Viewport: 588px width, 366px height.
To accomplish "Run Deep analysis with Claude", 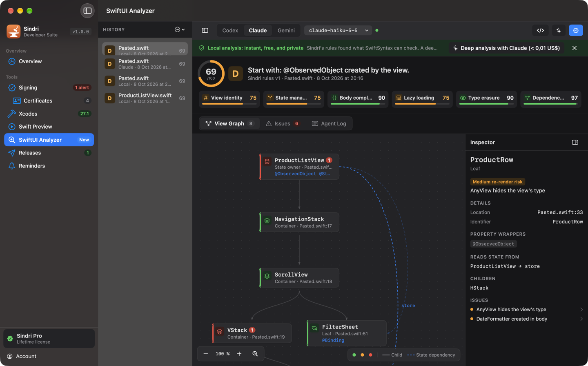I will (x=506, y=48).
